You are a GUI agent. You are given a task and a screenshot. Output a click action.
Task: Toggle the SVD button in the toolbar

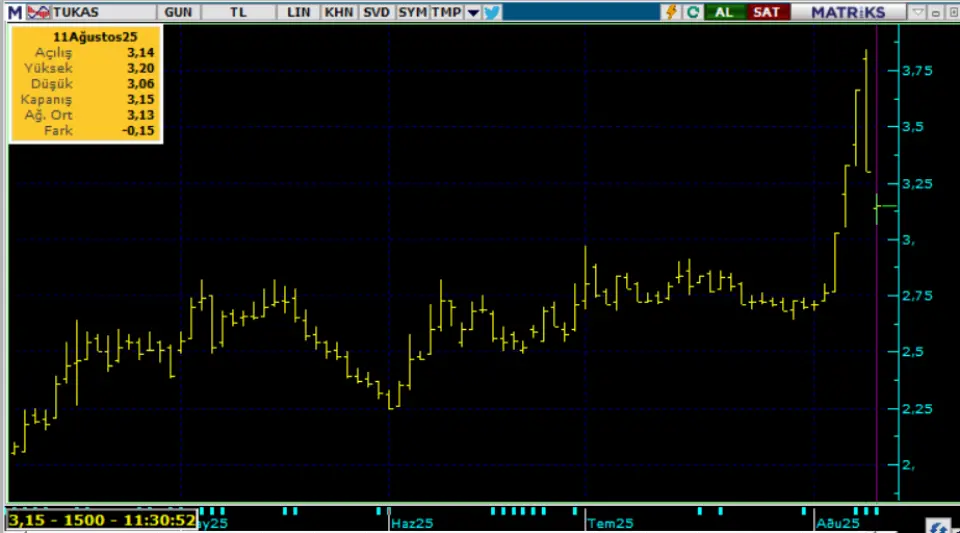(376, 12)
